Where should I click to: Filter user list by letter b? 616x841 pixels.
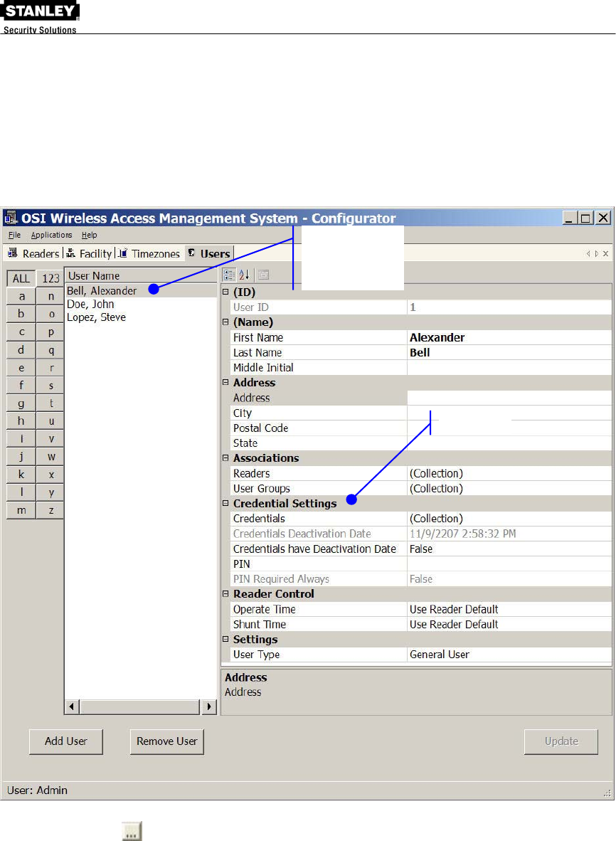click(x=21, y=314)
